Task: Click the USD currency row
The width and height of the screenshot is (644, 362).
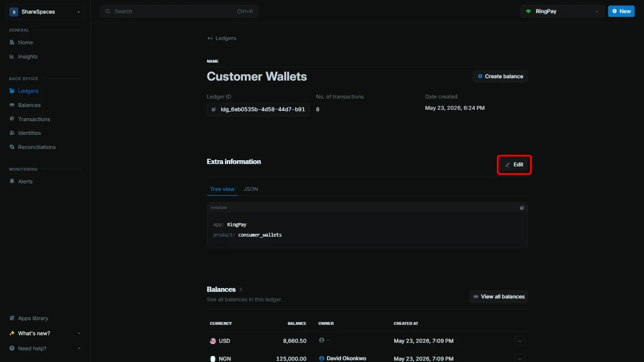Action: pyautogui.click(x=367, y=341)
